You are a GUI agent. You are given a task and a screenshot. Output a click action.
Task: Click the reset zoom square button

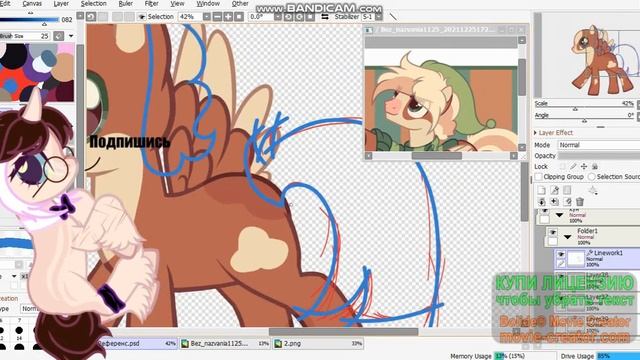[239, 17]
